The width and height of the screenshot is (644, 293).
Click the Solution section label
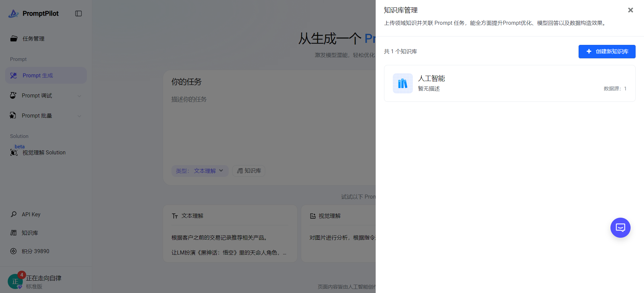point(19,136)
